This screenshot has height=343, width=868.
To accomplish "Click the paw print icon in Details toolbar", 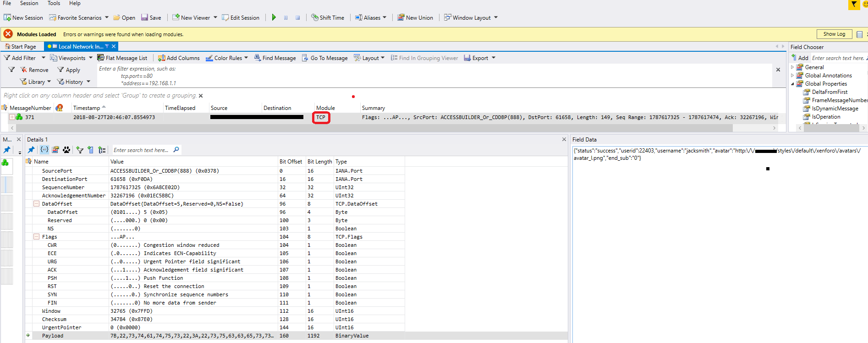I will (x=67, y=150).
